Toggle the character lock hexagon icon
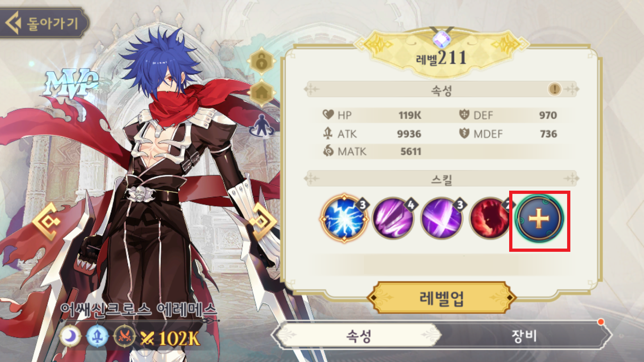Screen dimensions: 644x362 click(x=262, y=62)
